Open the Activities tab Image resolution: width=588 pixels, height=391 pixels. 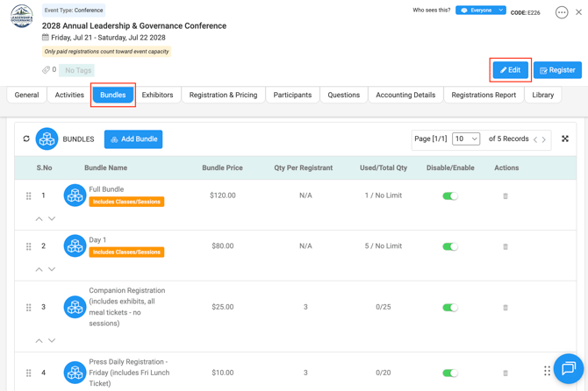coord(69,95)
